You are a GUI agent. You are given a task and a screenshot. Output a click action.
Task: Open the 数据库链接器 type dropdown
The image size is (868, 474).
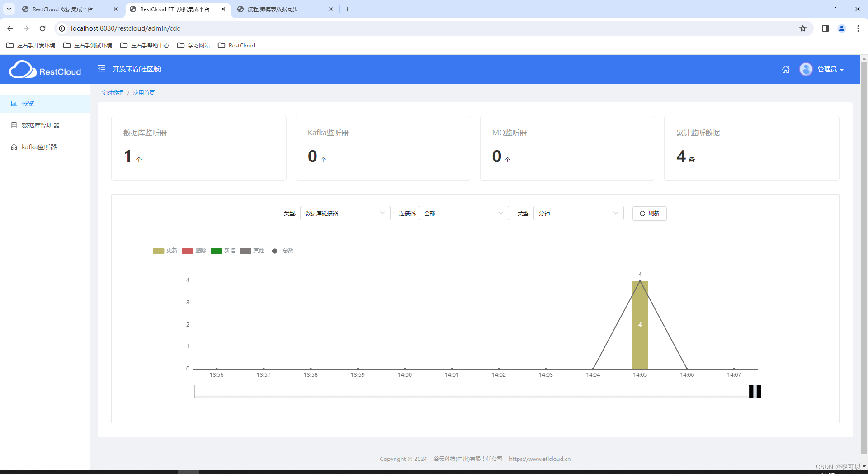pos(345,213)
